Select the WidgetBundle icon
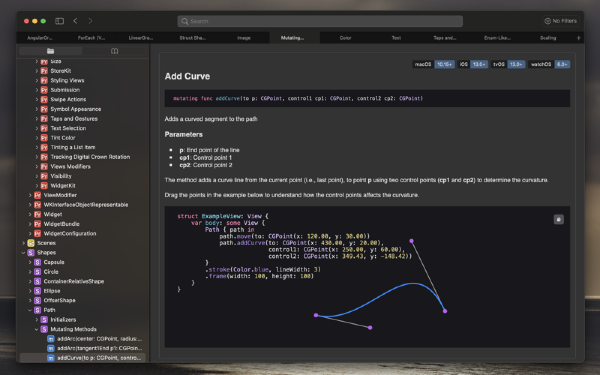 (x=38, y=224)
